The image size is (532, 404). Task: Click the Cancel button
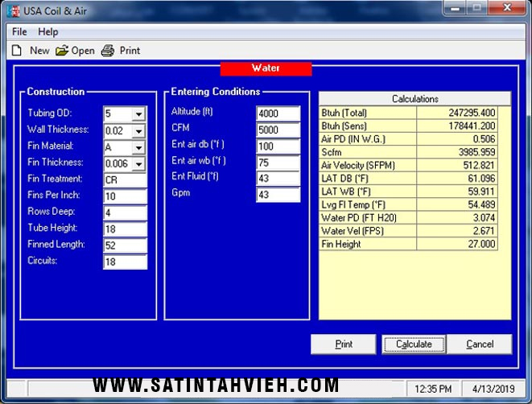(x=480, y=344)
